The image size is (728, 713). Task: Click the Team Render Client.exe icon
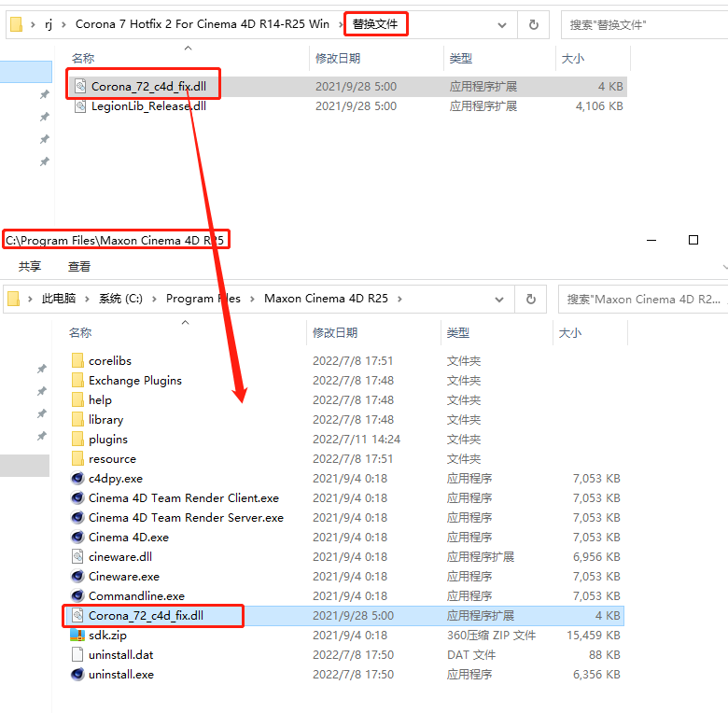(x=77, y=497)
